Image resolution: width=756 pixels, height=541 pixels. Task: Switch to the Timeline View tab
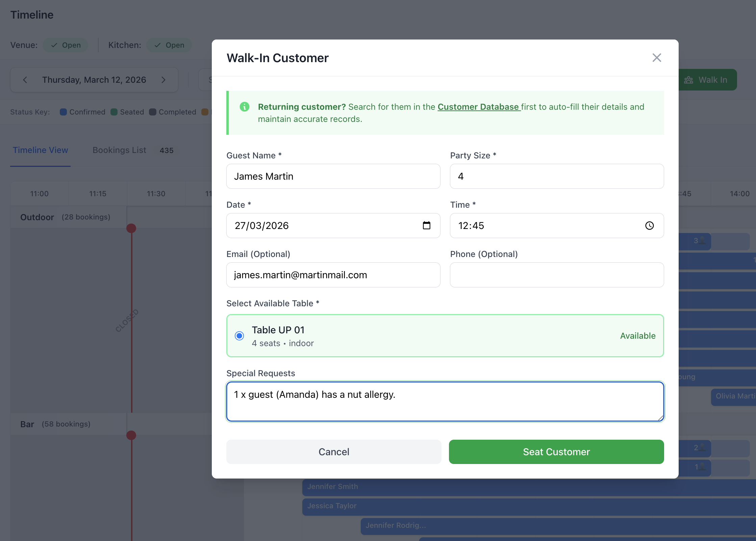point(40,150)
